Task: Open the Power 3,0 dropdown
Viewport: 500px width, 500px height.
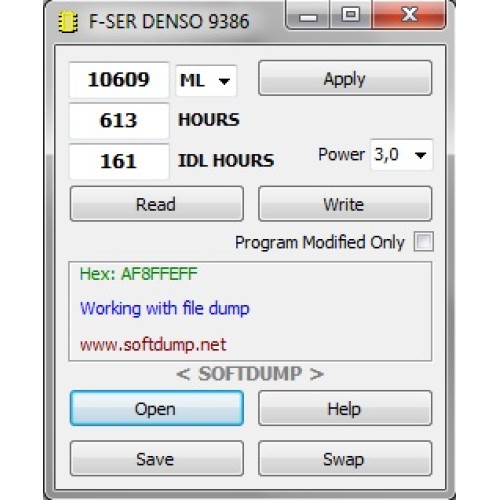Action: tap(401, 155)
